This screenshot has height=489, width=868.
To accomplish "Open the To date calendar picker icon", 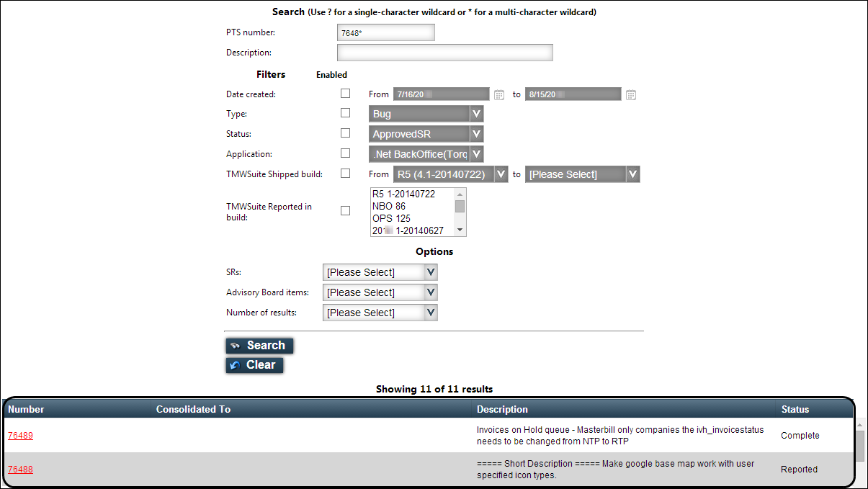I will point(631,94).
